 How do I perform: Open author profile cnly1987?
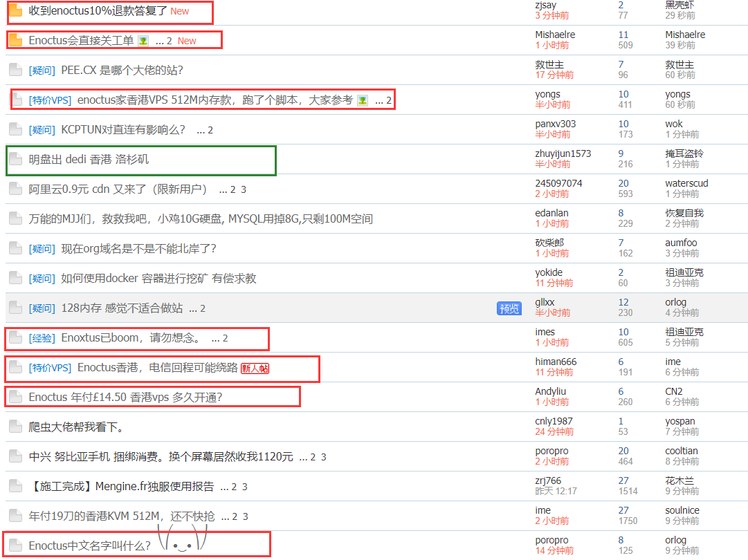[x=554, y=421]
